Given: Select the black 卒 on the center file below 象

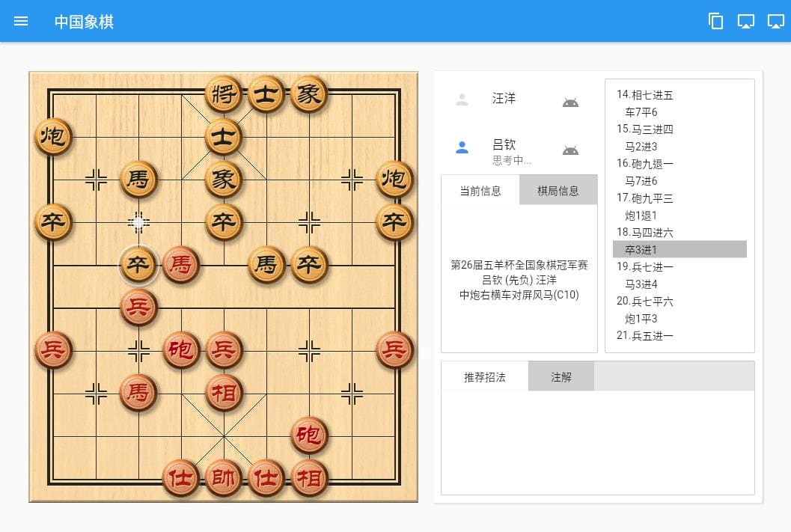Looking at the screenshot, I should 224,221.
